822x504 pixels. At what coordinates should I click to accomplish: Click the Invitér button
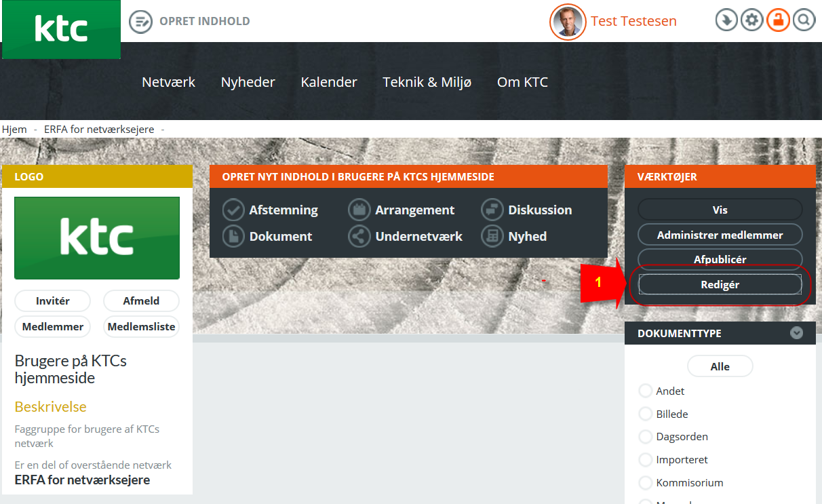coord(53,301)
